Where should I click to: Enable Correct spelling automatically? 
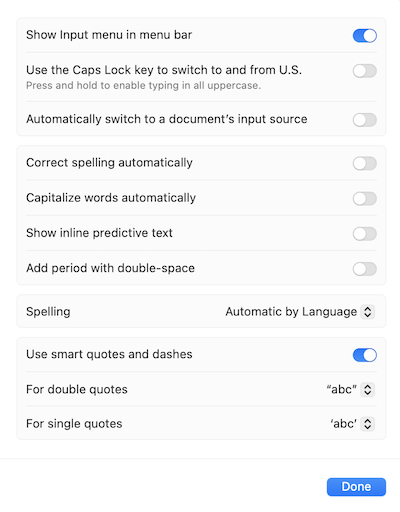coord(365,164)
